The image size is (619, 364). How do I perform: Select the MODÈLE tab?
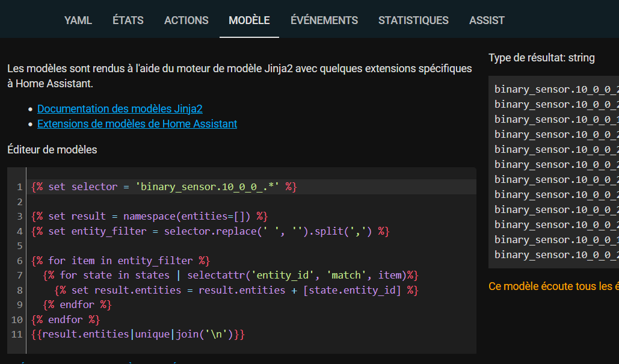pyautogui.click(x=249, y=20)
